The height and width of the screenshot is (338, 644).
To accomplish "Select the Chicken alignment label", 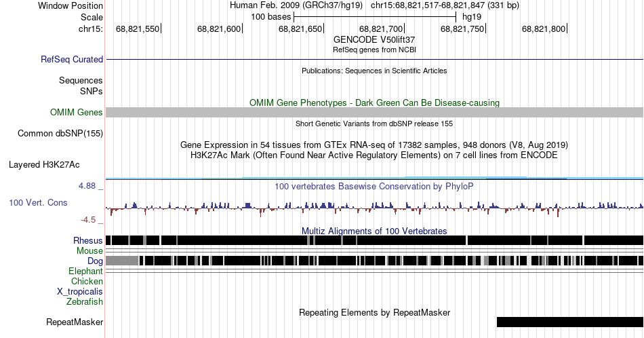I will [x=87, y=281].
